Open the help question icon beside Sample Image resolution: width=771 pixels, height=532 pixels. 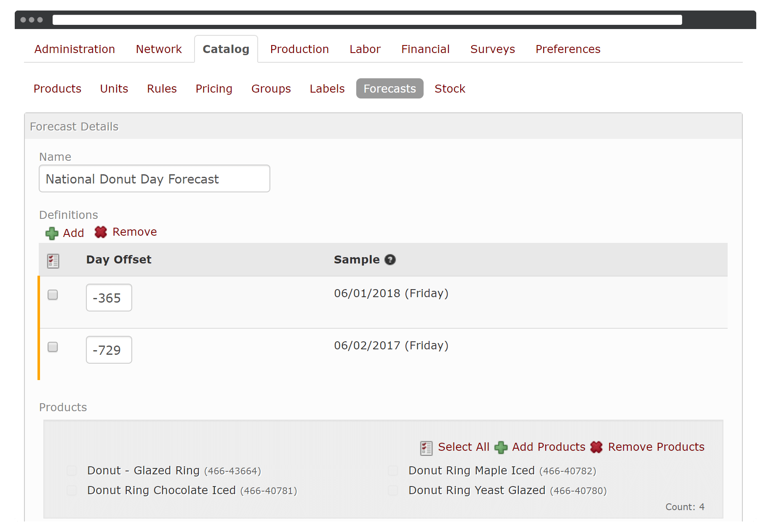point(391,260)
